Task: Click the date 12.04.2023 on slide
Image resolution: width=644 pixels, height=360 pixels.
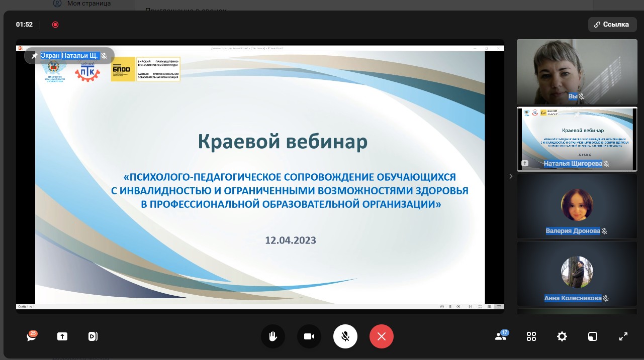Action: pos(291,240)
